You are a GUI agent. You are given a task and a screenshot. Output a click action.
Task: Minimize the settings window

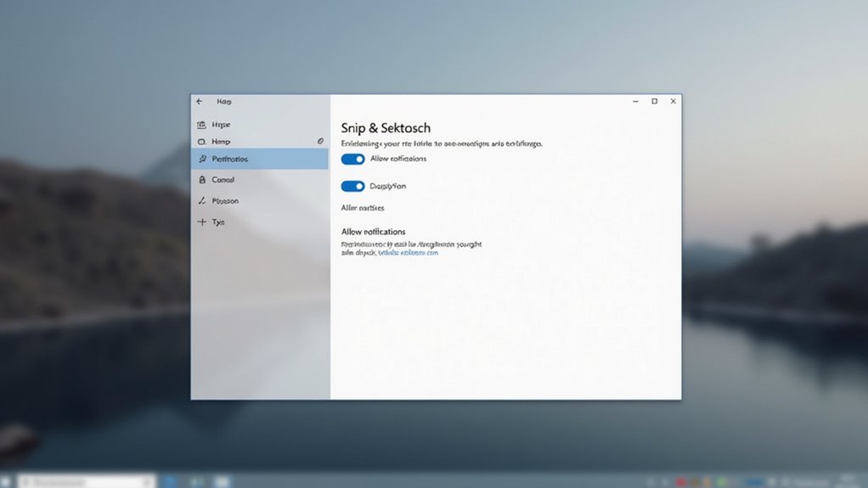(x=635, y=101)
